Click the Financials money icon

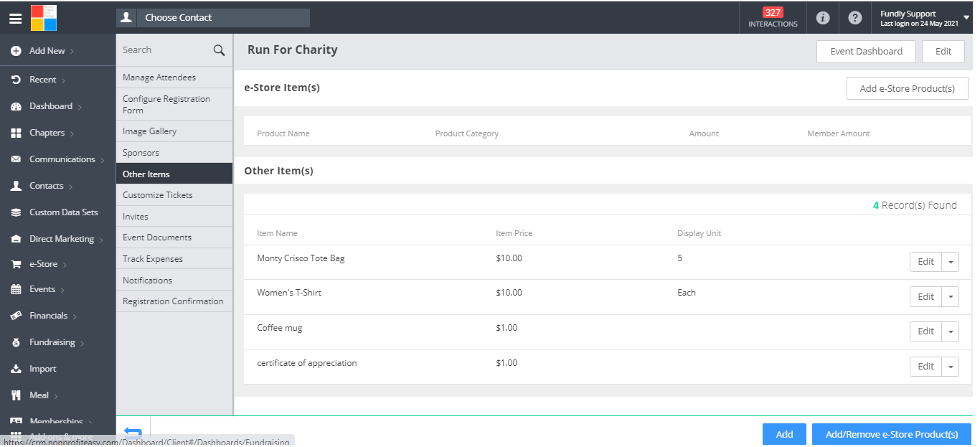coord(16,316)
